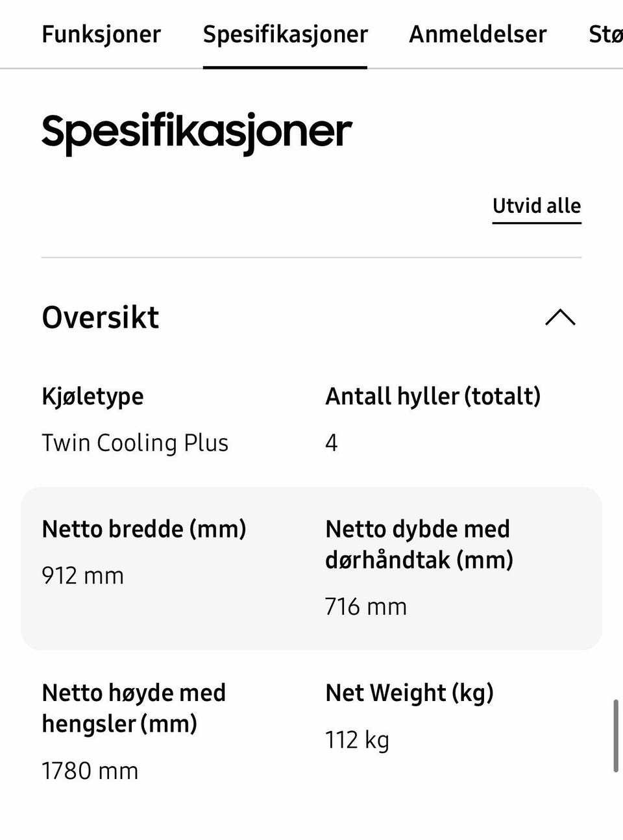Image resolution: width=623 pixels, height=840 pixels.
Task: Click the Netto høyde med hengsler label
Action: click(x=134, y=708)
